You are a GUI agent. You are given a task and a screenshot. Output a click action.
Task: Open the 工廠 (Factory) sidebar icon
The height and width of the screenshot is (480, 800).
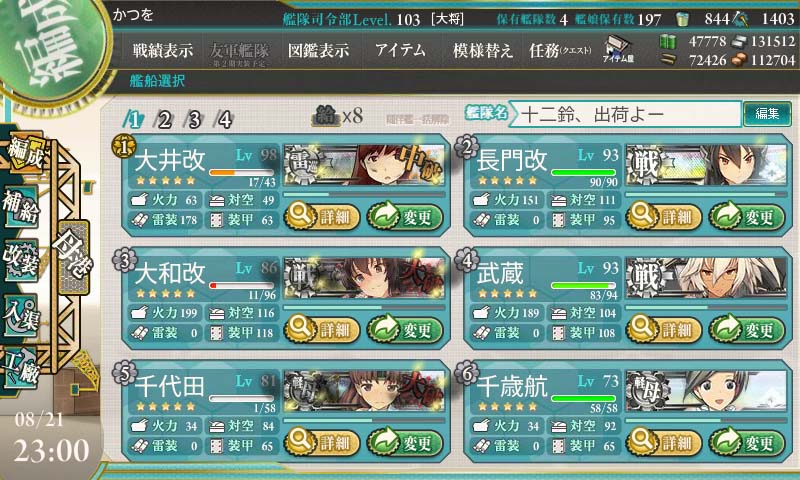(20, 368)
